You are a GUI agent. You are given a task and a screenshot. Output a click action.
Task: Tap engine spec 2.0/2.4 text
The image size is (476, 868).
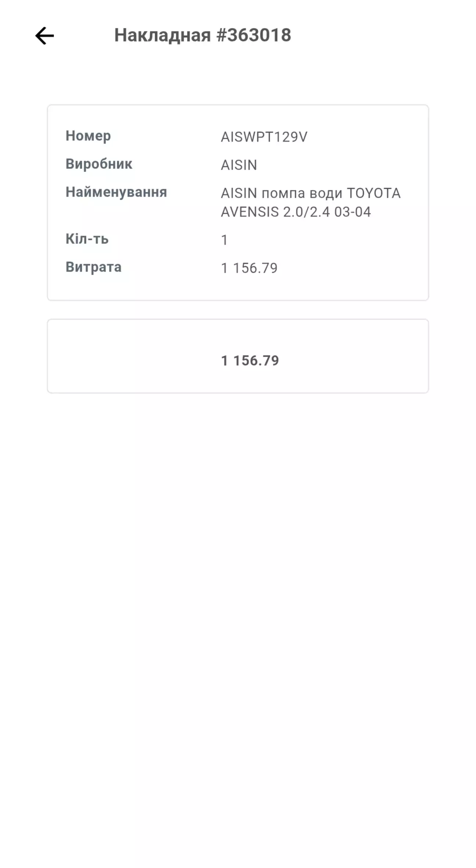306,212
